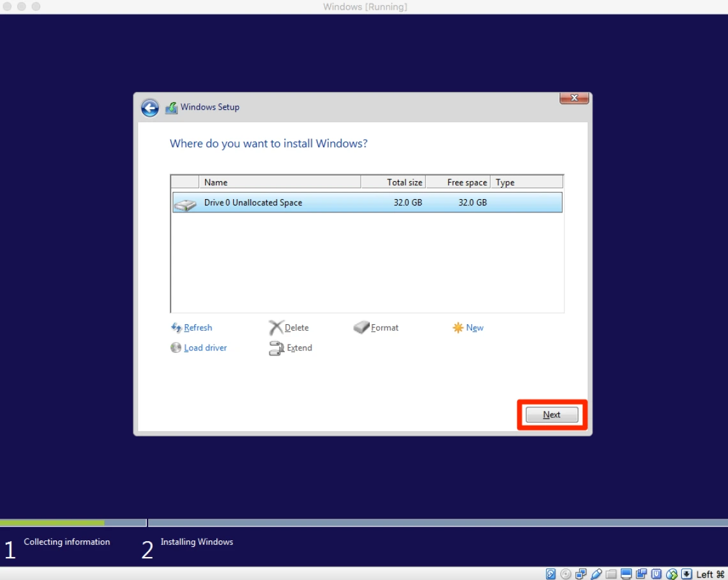Click the keyboard capture arrow icon
728x580 pixels.
tap(686, 574)
